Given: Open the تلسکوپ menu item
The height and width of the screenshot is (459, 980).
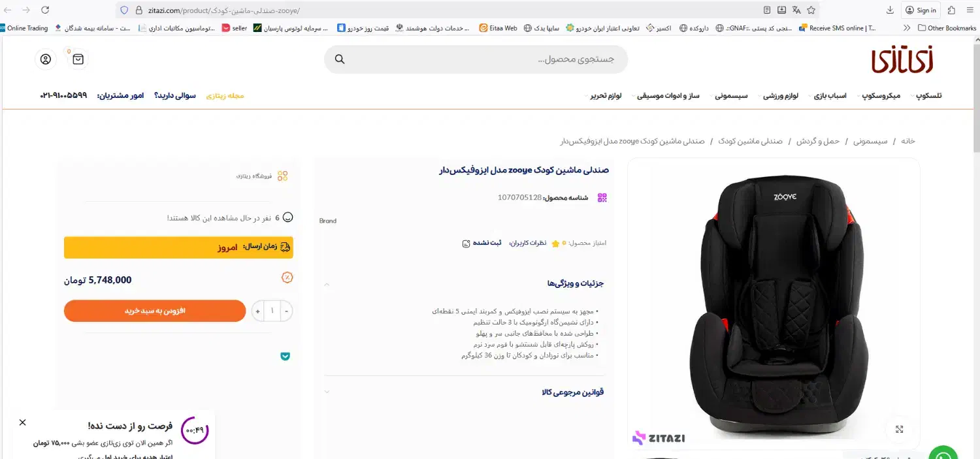Looking at the screenshot, I should pyautogui.click(x=928, y=96).
